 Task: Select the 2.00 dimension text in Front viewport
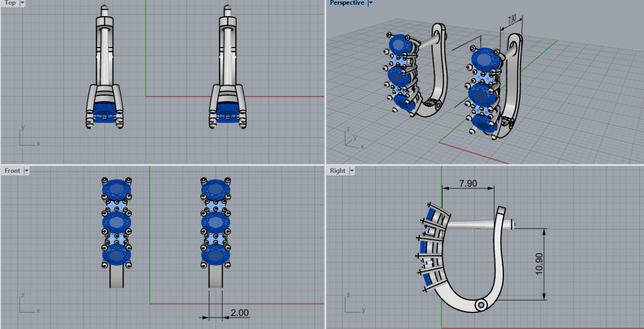(239, 312)
